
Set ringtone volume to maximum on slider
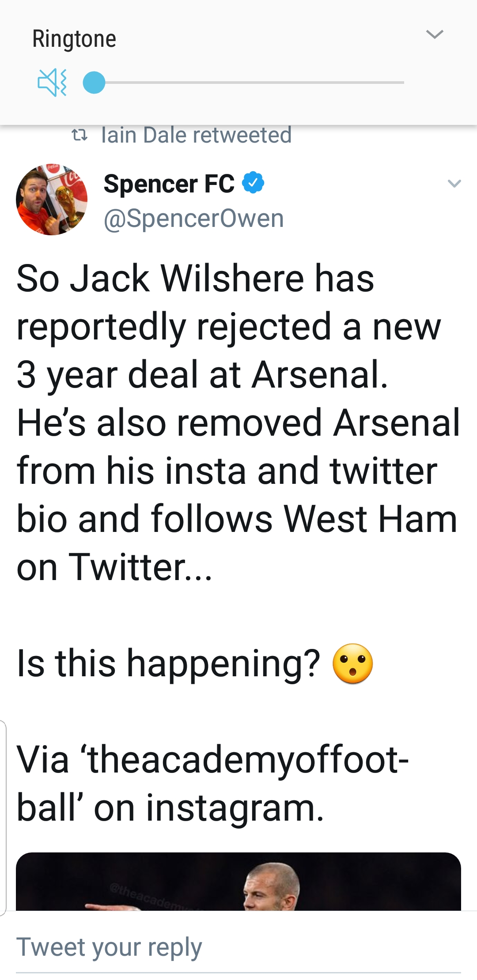pos(403,83)
